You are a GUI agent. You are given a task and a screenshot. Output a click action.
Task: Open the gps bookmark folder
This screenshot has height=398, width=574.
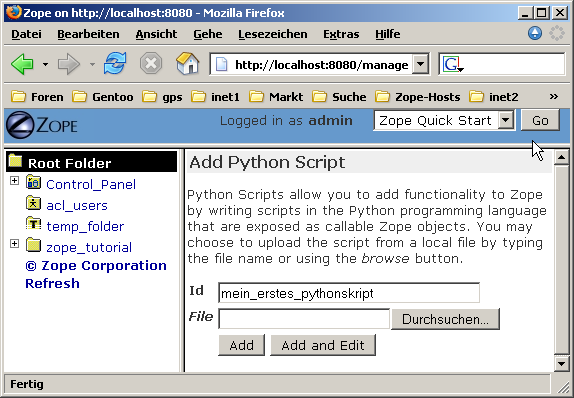(x=162, y=97)
